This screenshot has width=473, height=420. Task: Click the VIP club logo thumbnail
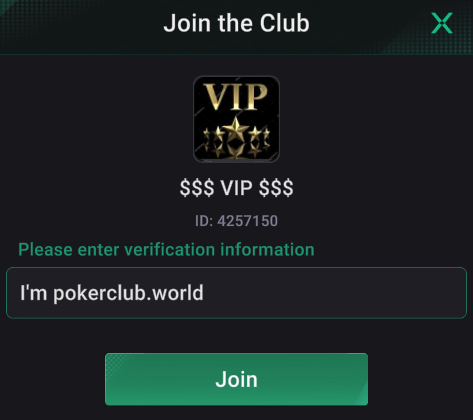point(236,119)
